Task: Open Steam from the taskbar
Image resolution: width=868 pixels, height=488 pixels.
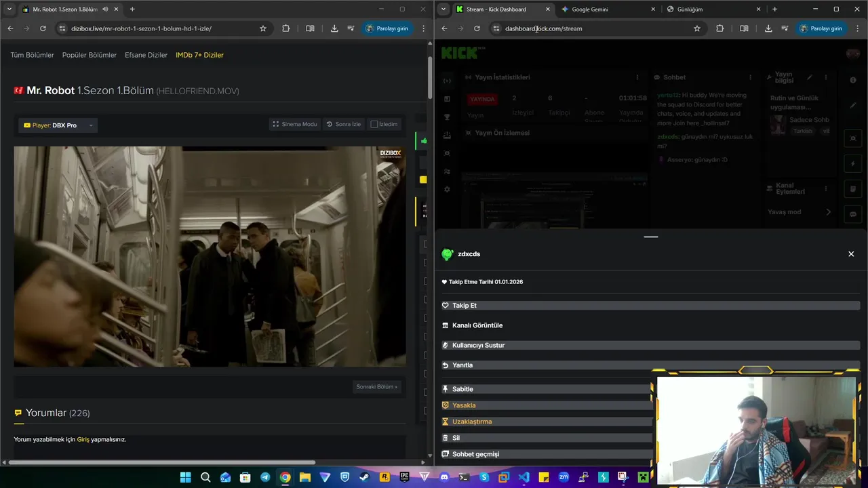Action: 365,478
